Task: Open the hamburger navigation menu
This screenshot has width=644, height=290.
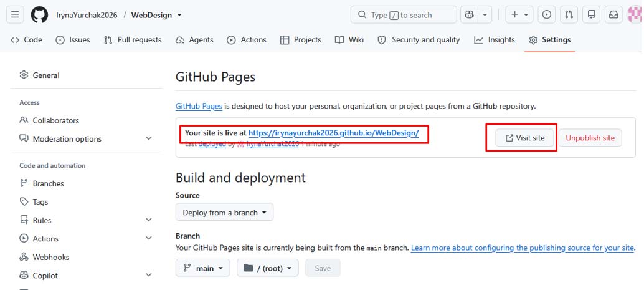Action: click(15, 15)
